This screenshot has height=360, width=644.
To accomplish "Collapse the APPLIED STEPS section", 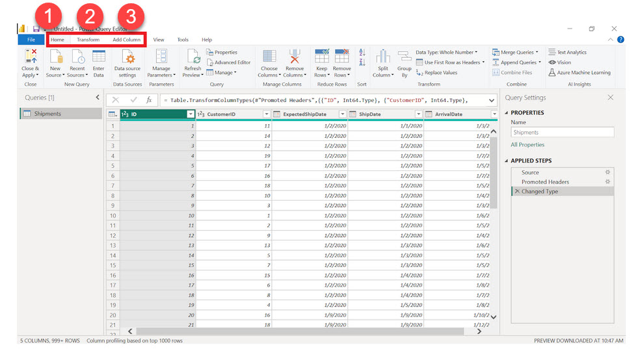I will [x=506, y=161].
